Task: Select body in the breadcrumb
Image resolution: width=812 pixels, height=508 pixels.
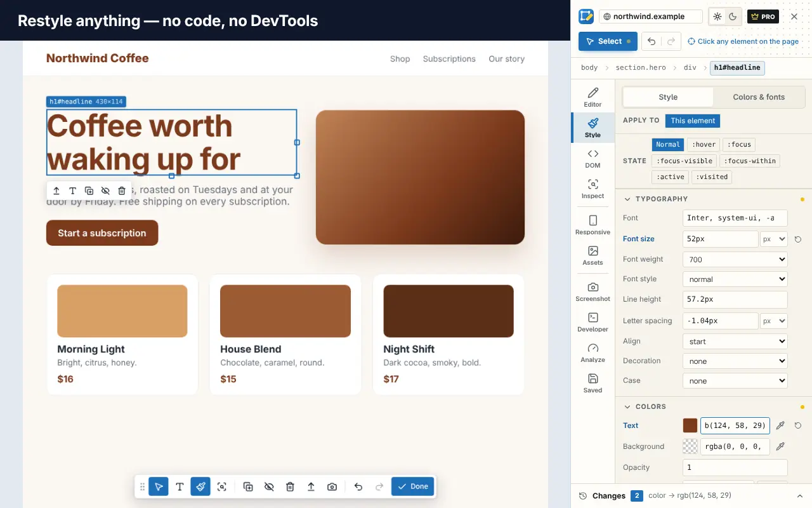Action: pyautogui.click(x=589, y=67)
